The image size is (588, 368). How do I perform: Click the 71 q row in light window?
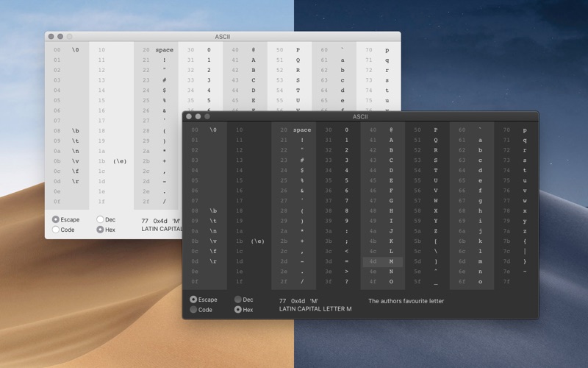[x=379, y=60]
